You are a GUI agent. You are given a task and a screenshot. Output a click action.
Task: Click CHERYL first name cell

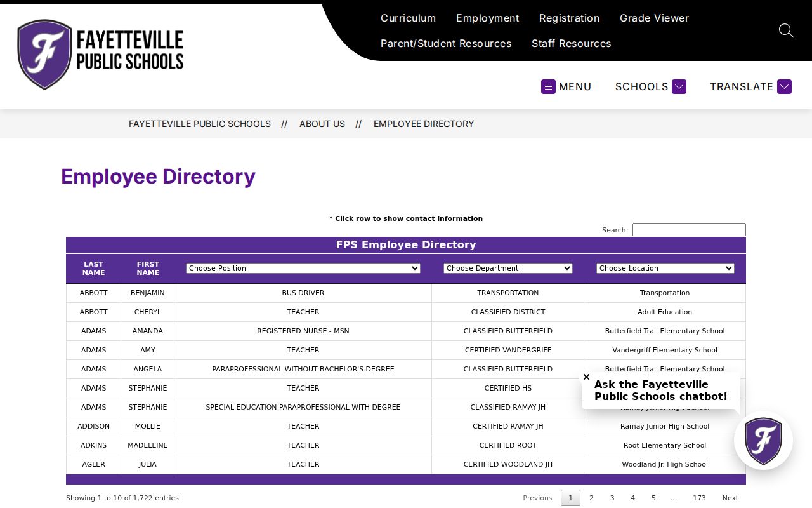[148, 312]
